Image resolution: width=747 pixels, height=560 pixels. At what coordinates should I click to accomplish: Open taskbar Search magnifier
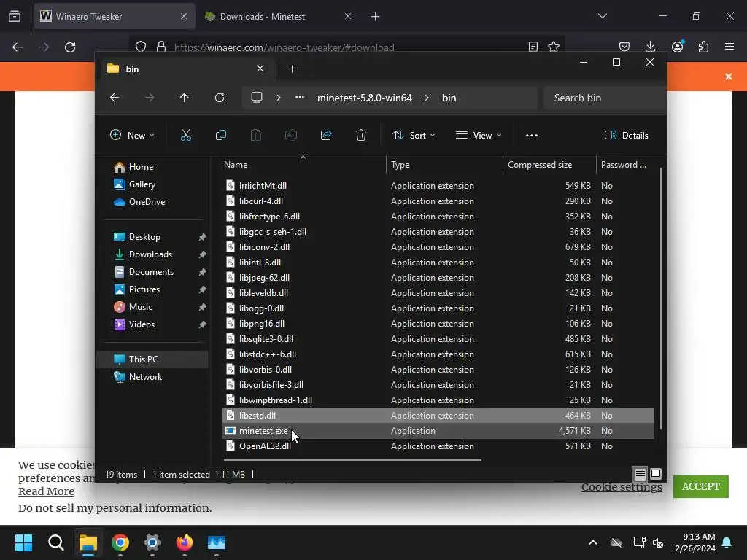55,542
